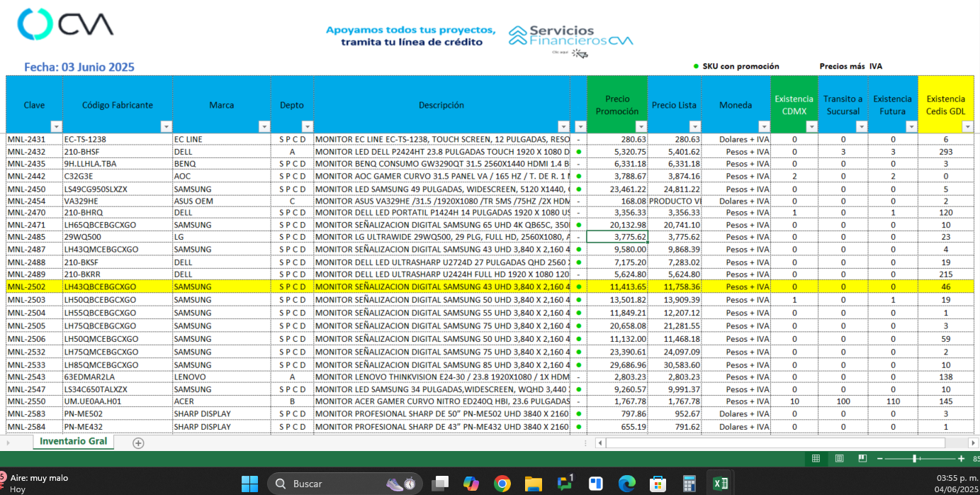Screen dimensions: 980x495
Task: Select the Precios más IVA note cell
Action: (x=851, y=67)
